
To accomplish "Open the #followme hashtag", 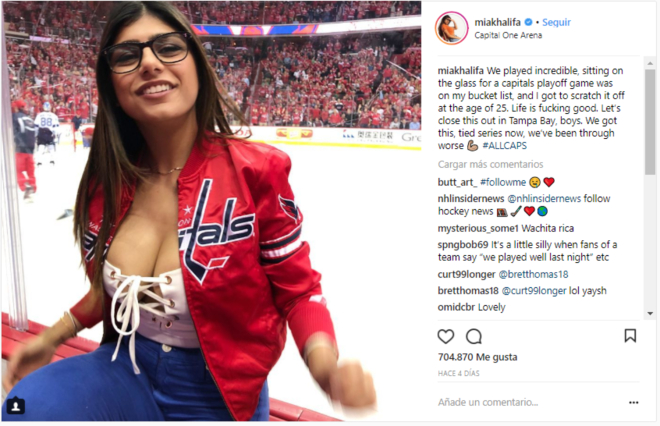I will coord(503,182).
